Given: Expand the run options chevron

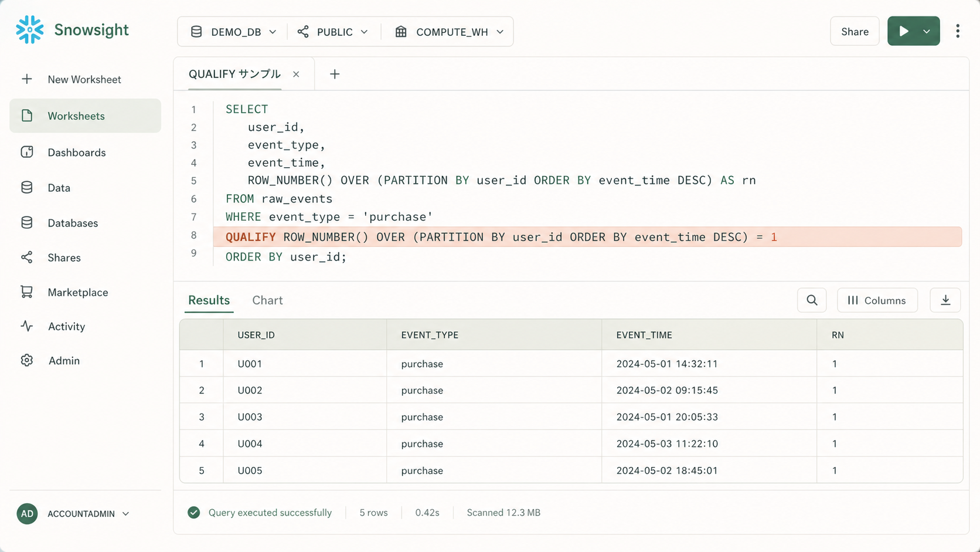Looking at the screenshot, I should tap(927, 32).
